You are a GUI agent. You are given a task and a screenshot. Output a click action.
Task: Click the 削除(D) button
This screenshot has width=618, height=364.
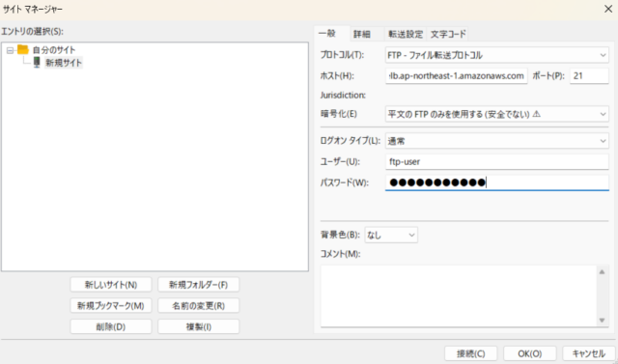pyautogui.click(x=111, y=326)
